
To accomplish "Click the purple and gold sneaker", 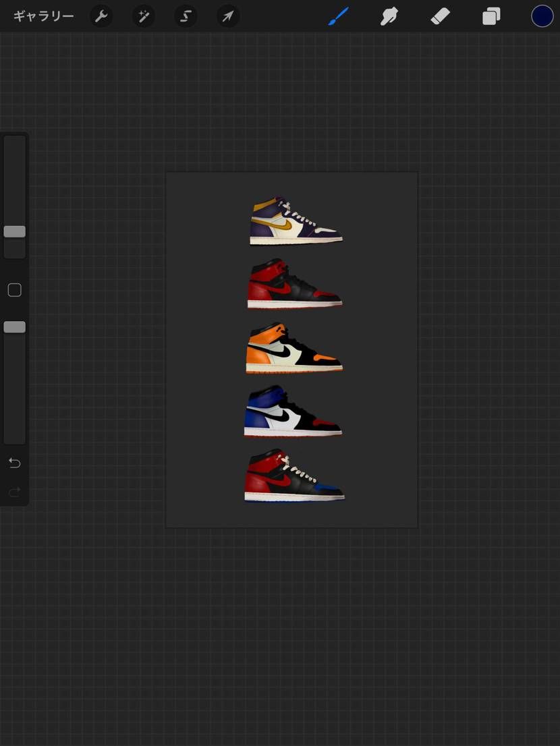I will point(296,221).
